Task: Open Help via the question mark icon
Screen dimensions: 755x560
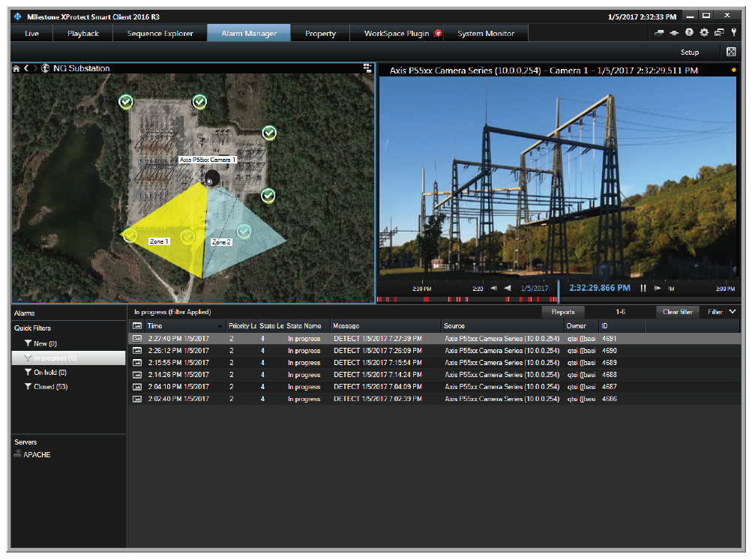Action: pyautogui.click(x=690, y=32)
